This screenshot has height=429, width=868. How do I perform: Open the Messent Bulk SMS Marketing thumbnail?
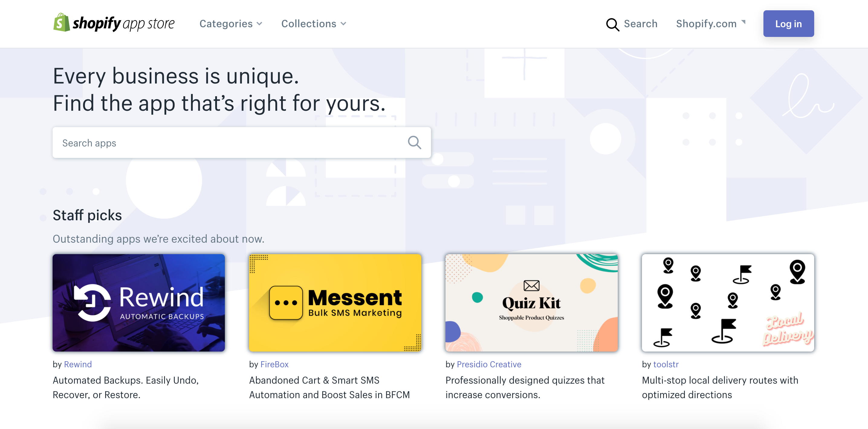pos(335,303)
